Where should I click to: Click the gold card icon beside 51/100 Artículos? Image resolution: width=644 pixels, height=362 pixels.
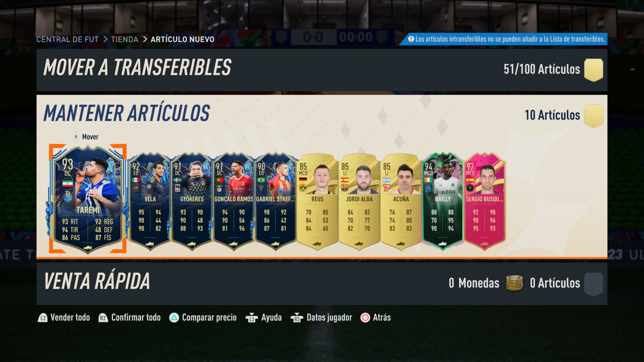pos(593,70)
